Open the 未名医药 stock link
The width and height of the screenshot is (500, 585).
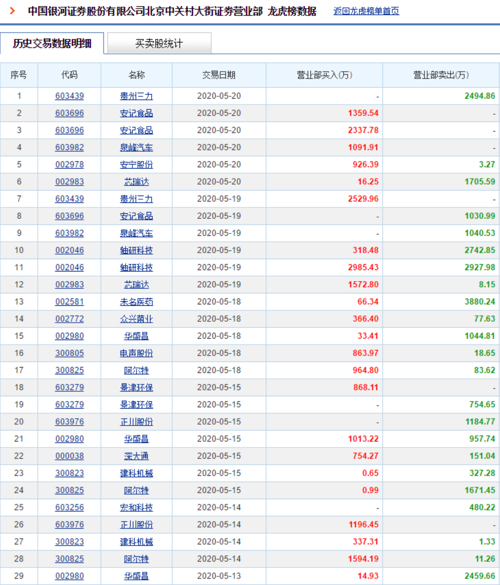(x=136, y=302)
